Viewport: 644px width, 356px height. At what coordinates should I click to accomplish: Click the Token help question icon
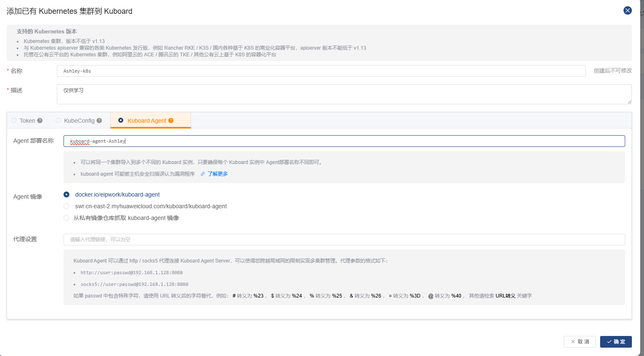click(40, 121)
